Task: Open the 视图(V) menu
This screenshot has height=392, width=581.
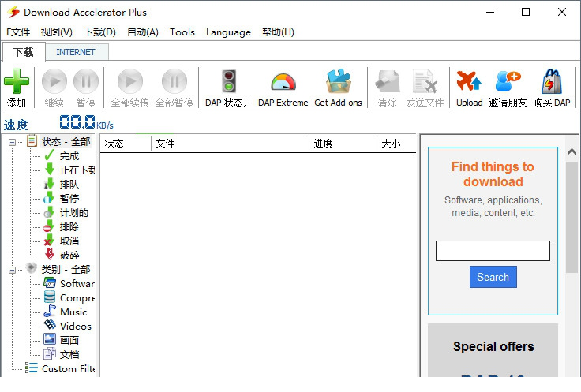Action: (57, 32)
